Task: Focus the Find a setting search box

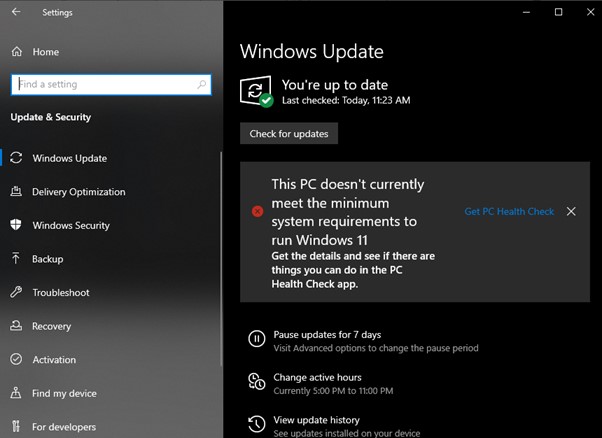Action: tap(111, 84)
